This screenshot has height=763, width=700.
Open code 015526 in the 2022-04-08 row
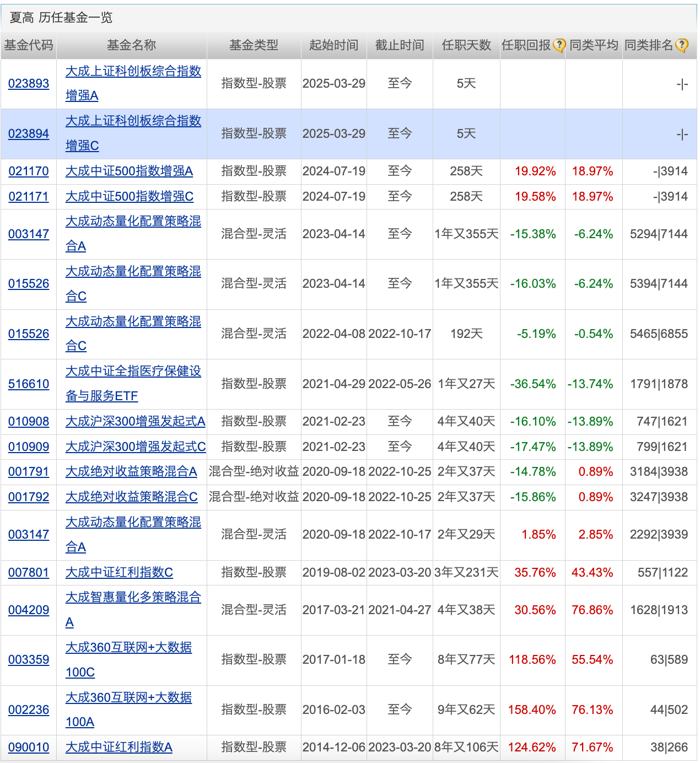29,334
